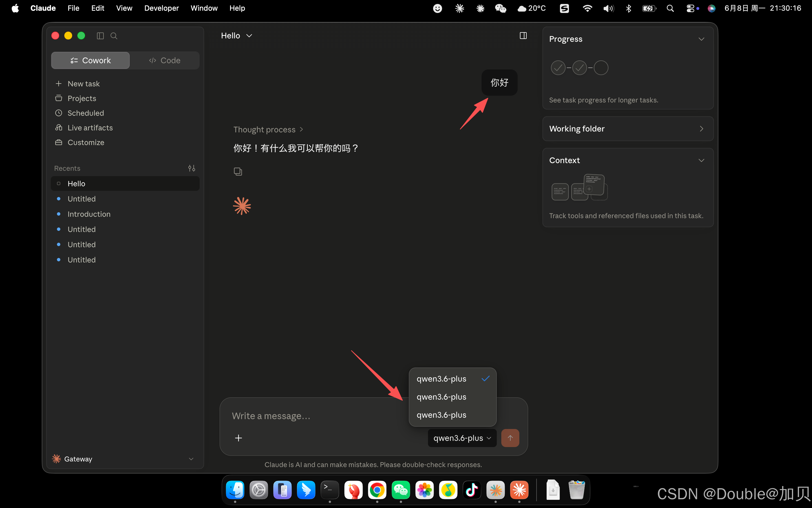Viewport: 812px width, 508px height.
Task: Select the Hello task in Recents
Action: click(125, 184)
